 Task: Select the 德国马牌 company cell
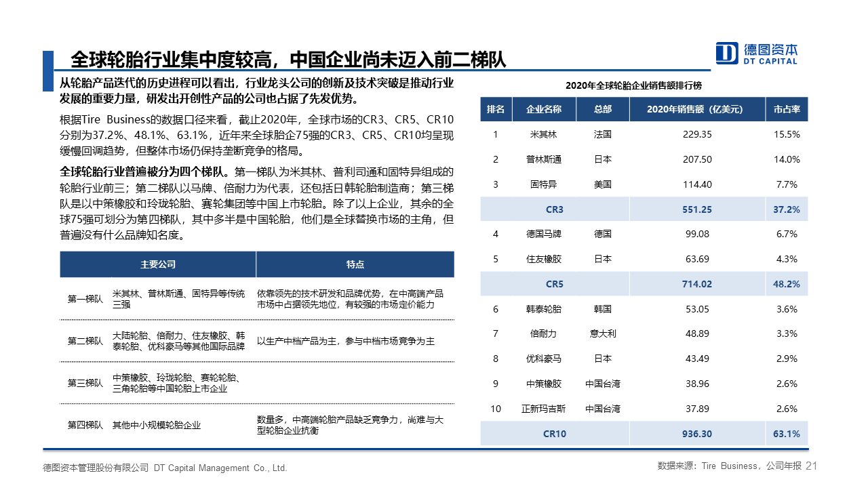tap(543, 234)
